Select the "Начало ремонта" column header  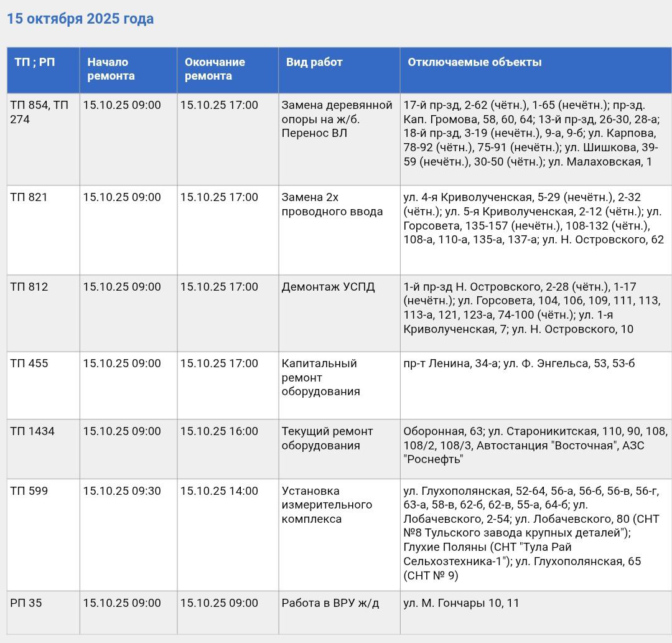111,69
